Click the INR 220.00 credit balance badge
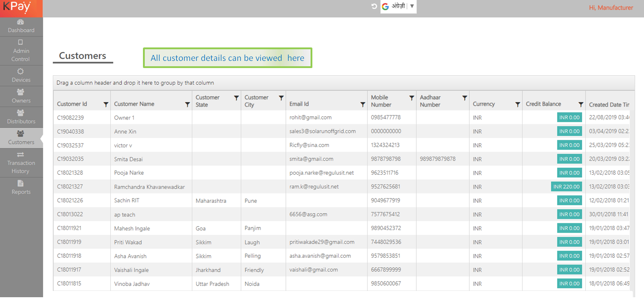The image size is (644, 299). pos(566,187)
